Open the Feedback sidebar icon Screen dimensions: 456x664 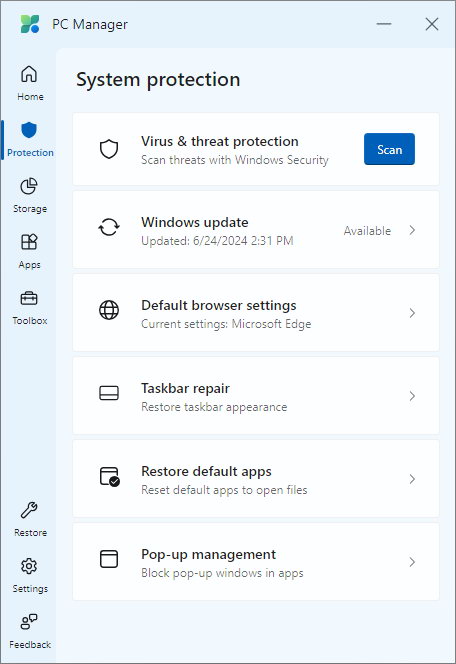tap(29, 622)
